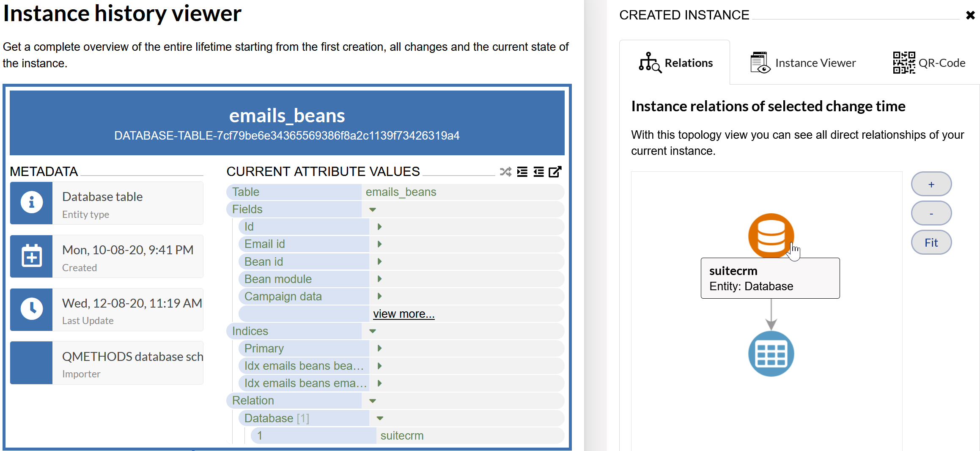
Task: Click the blue table node in topology
Action: coord(771,354)
